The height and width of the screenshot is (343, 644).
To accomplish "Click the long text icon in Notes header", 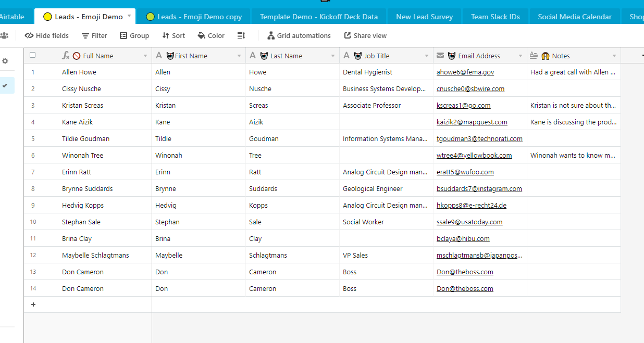I will click(534, 56).
